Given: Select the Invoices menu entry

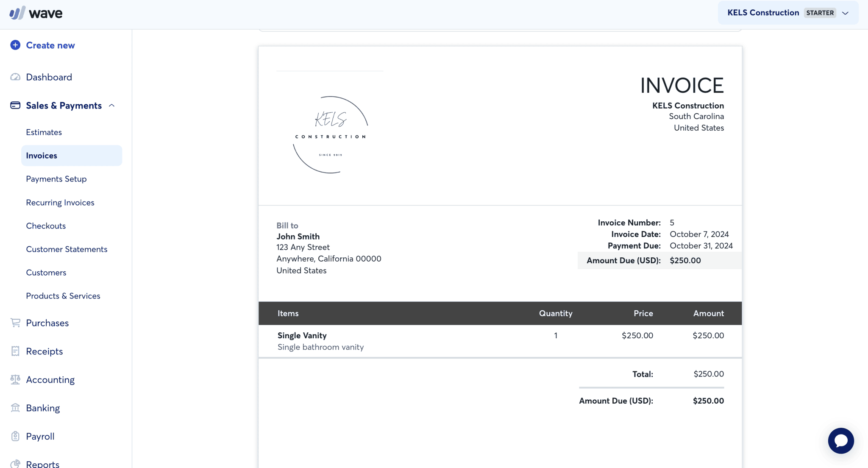Looking at the screenshot, I should click(41, 155).
